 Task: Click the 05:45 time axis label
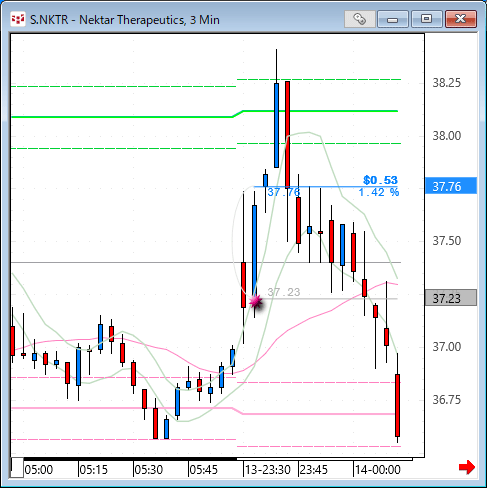(204, 470)
